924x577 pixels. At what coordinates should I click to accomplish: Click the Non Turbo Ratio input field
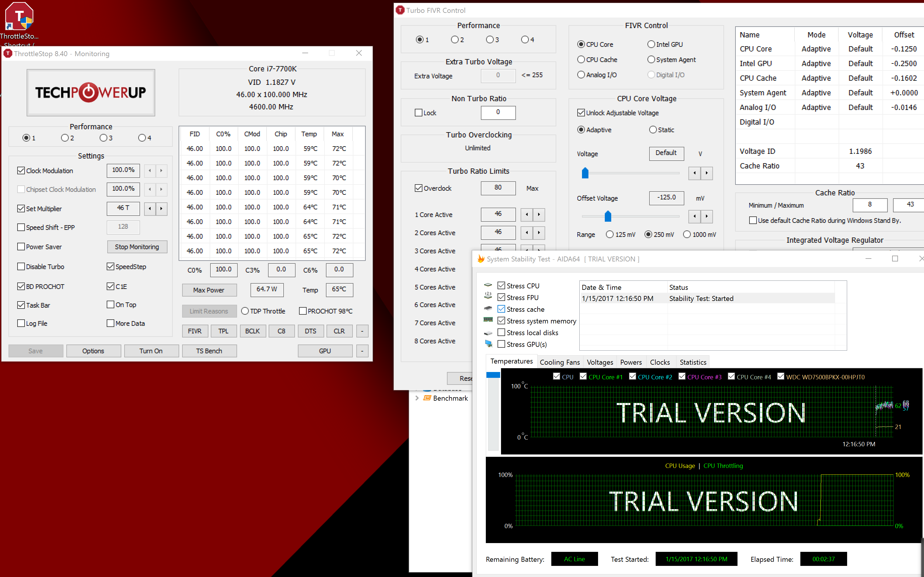(498, 113)
